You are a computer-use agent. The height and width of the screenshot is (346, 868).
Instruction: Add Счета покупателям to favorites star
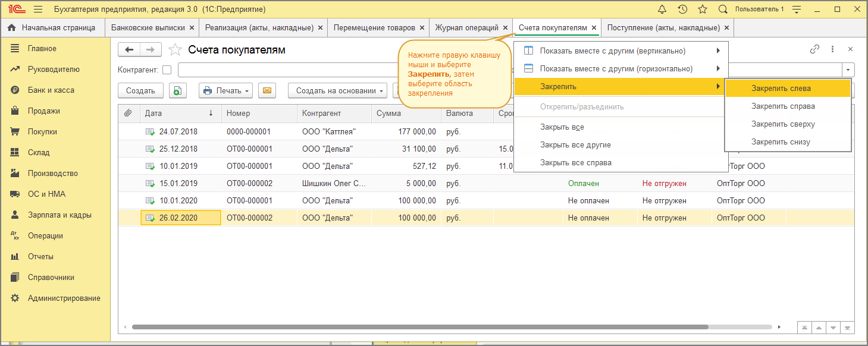[174, 50]
